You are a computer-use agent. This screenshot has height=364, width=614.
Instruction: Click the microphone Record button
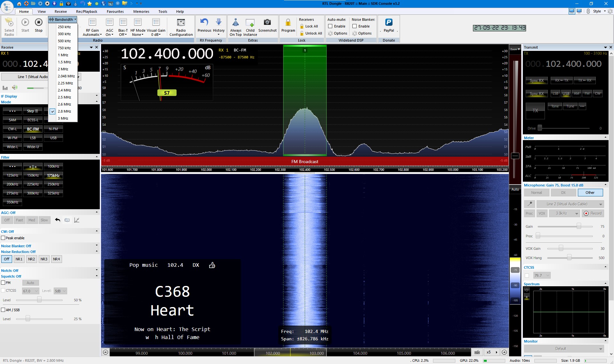593,213
